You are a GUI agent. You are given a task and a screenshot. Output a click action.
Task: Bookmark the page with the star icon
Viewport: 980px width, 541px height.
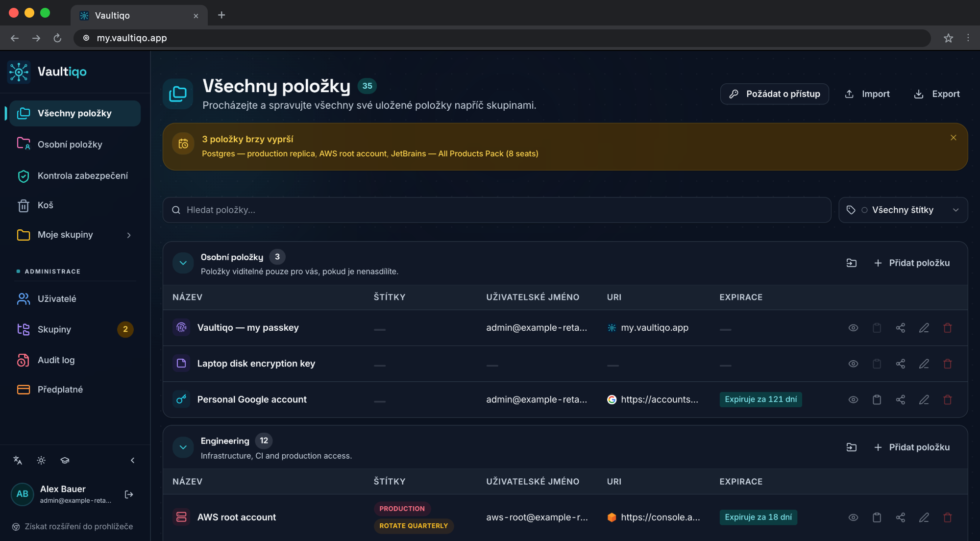(948, 38)
